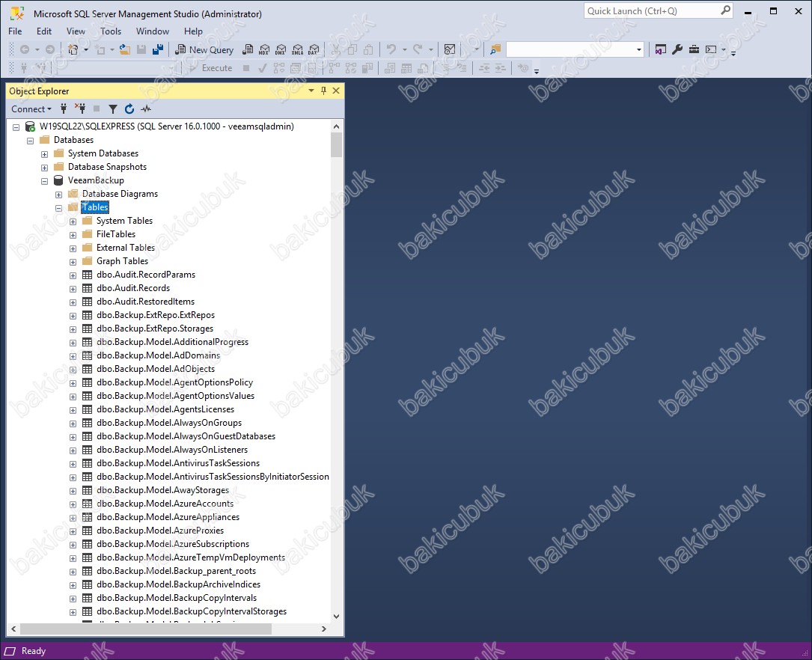This screenshot has width=812, height=660.
Task: Select dbo.Backup.Model.AlwaysOnGroups table
Action: (169, 422)
